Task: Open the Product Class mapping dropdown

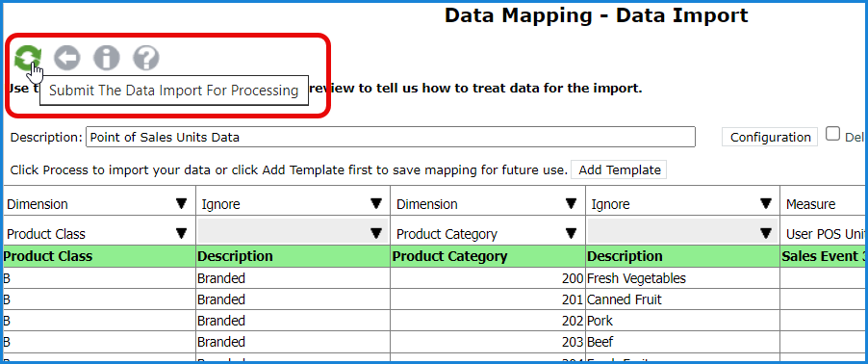Action: tap(99, 233)
